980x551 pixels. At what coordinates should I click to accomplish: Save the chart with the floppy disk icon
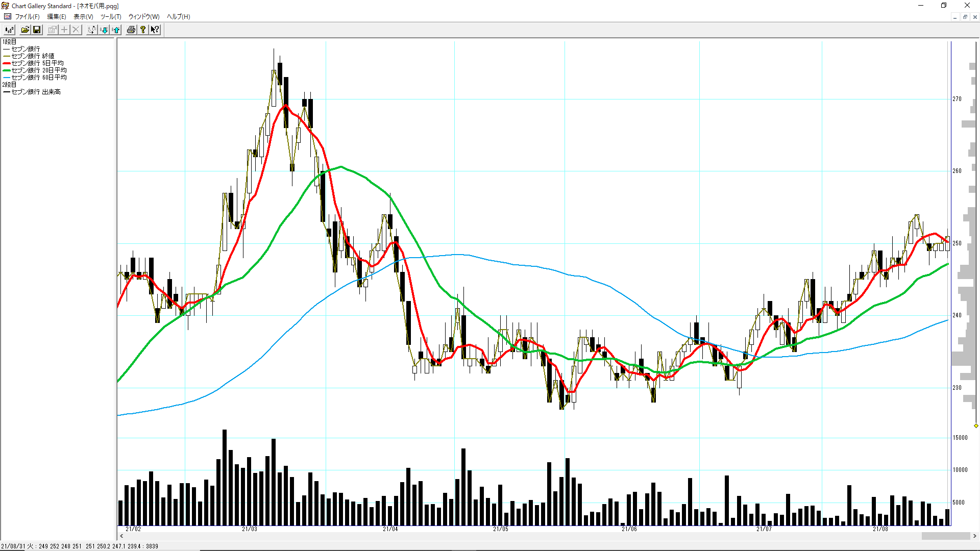(x=37, y=30)
